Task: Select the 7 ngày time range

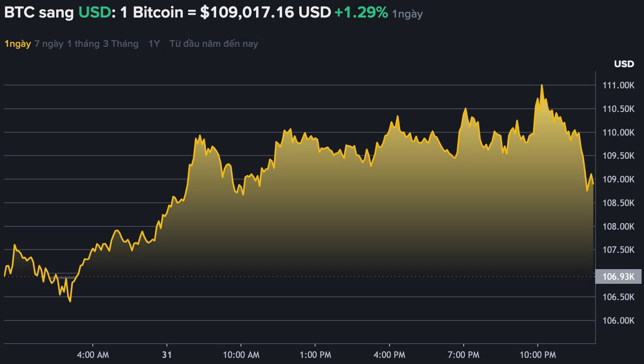Action: click(x=50, y=43)
